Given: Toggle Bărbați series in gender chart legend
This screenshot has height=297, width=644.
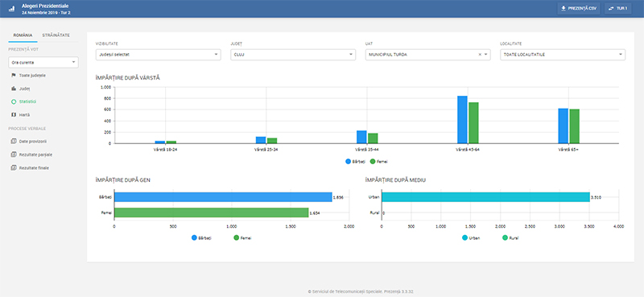Looking at the screenshot, I should pyautogui.click(x=202, y=238).
